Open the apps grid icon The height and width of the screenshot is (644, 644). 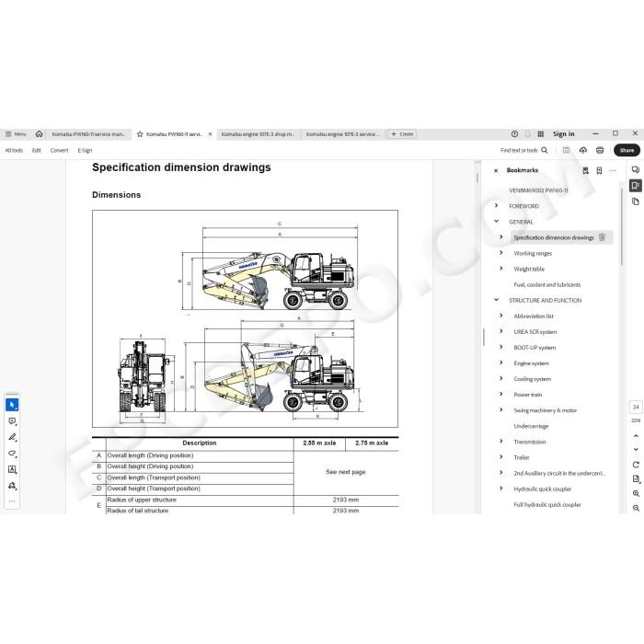coord(541,134)
